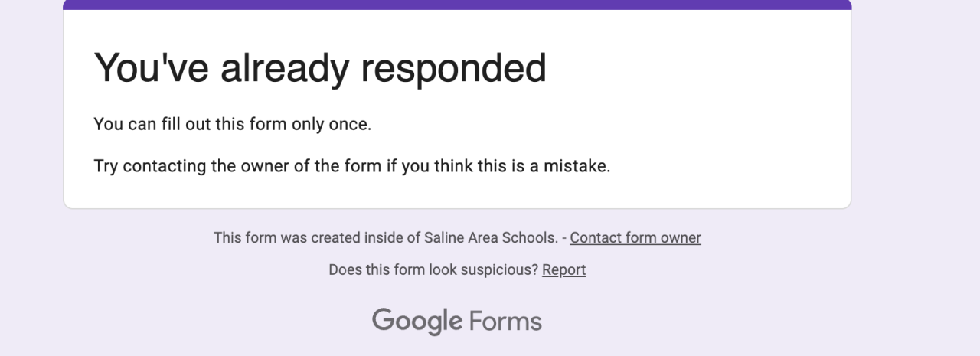Open the Report suspicious form link

coord(563,269)
